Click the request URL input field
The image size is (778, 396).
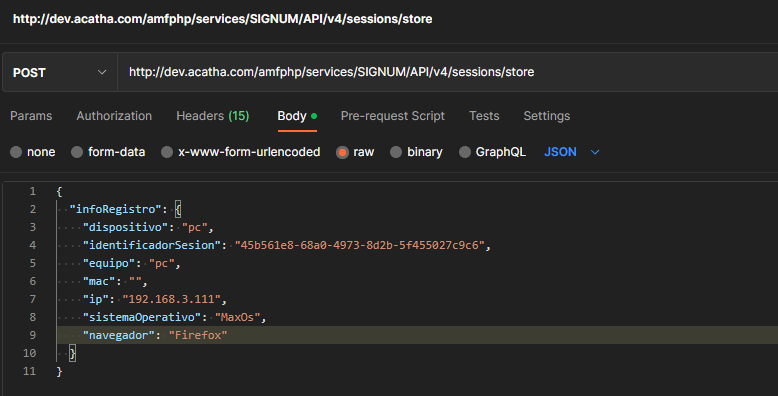pyautogui.click(x=448, y=72)
